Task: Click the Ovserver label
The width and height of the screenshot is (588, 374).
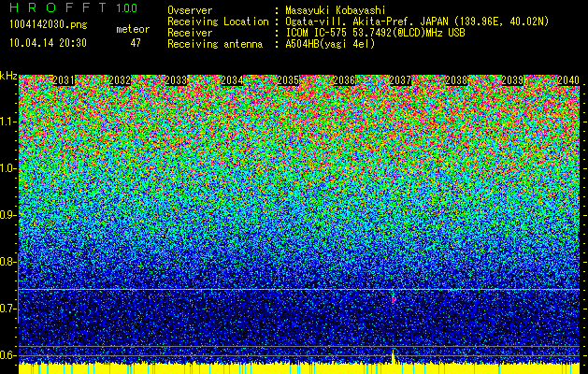Action: (190, 11)
